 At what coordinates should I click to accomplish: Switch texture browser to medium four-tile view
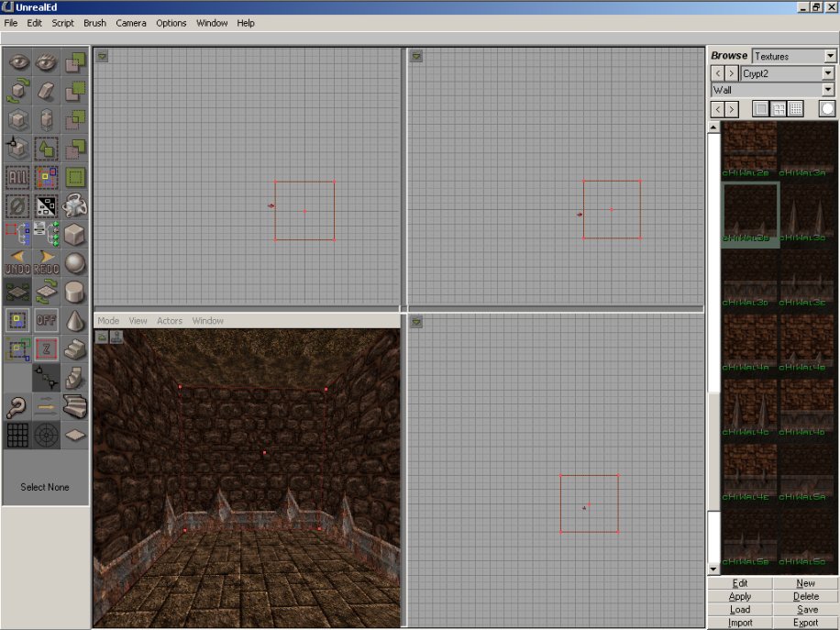pos(778,109)
